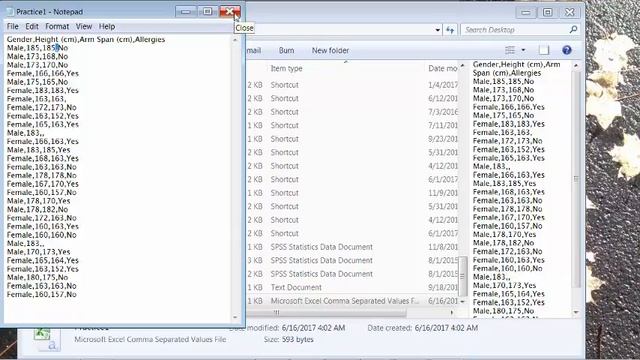Select the Shortcut row dated 1/4/2017
The width and height of the screenshot is (640, 360).
[352, 85]
